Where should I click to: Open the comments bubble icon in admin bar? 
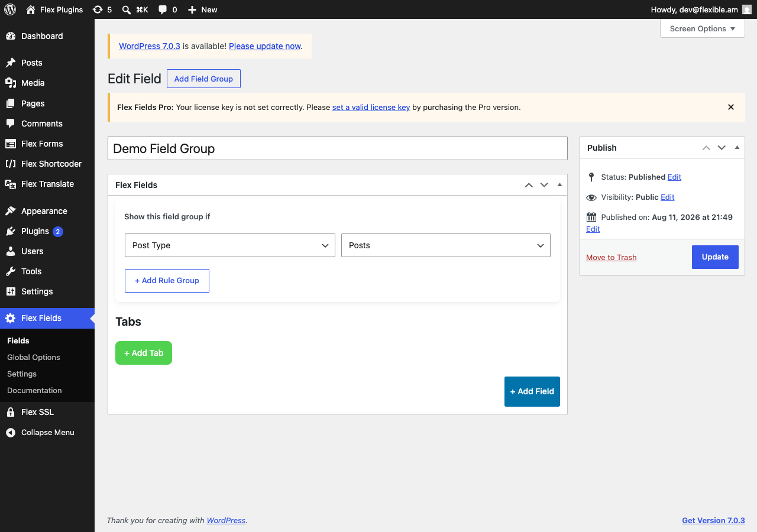(163, 9)
